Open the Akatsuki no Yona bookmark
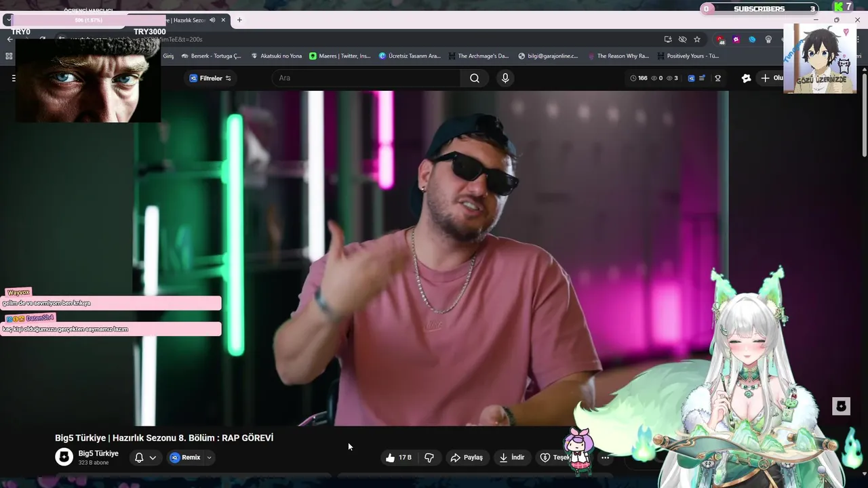This screenshot has height=488, width=868. (x=276, y=56)
